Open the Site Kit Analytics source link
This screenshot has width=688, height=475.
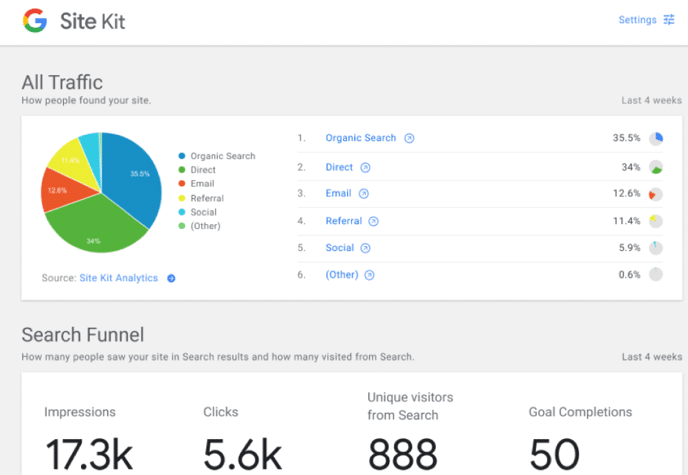118,279
